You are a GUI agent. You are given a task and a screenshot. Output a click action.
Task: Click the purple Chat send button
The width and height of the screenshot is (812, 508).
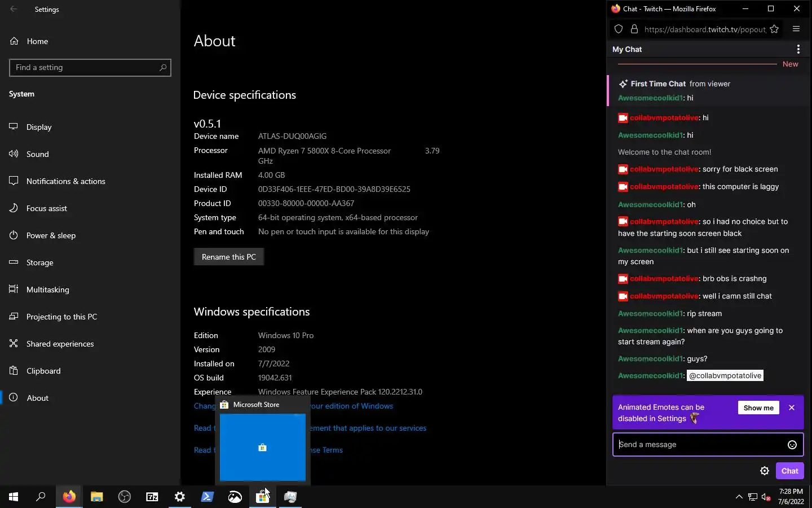tap(789, 471)
